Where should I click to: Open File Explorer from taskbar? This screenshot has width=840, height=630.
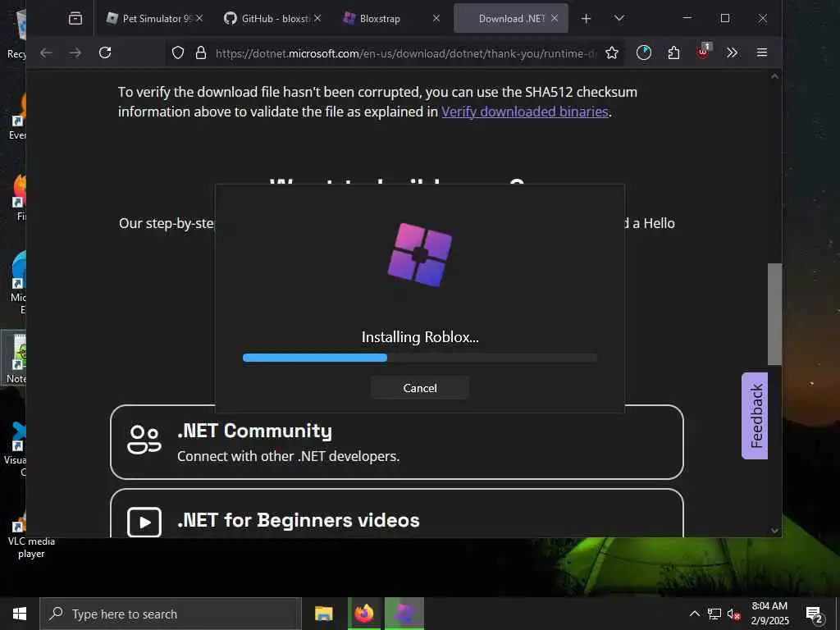(323, 614)
